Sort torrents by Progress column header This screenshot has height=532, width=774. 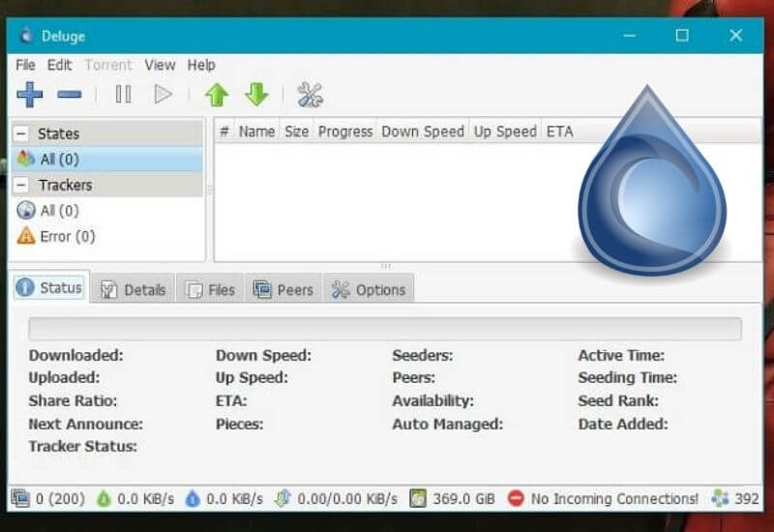[x=344, y=132]
